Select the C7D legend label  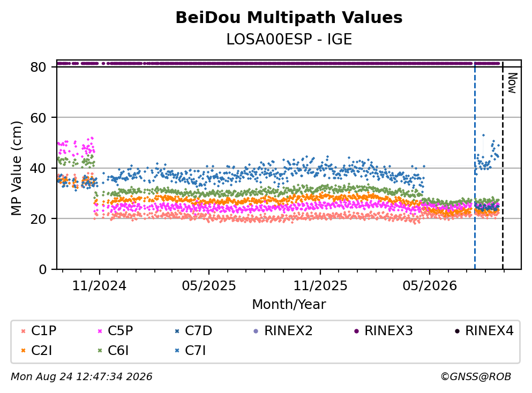(x=198, y=330)
